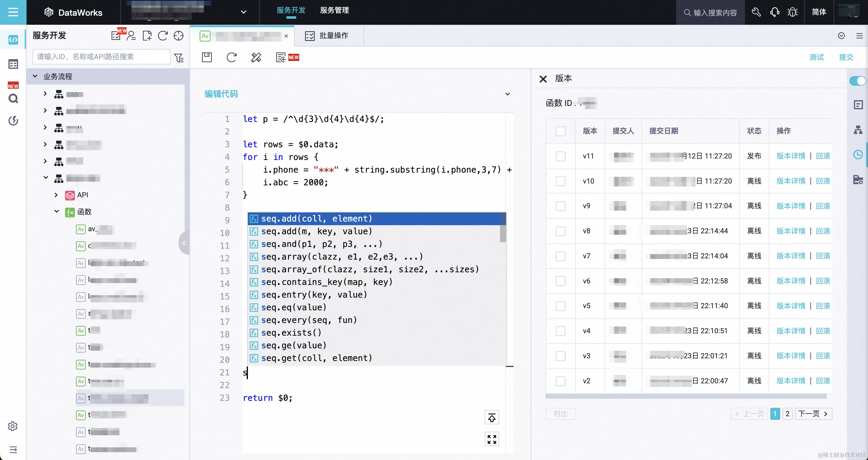
Task: Click the document icon with NEW badge in toolbar
Action: [281, 57]
